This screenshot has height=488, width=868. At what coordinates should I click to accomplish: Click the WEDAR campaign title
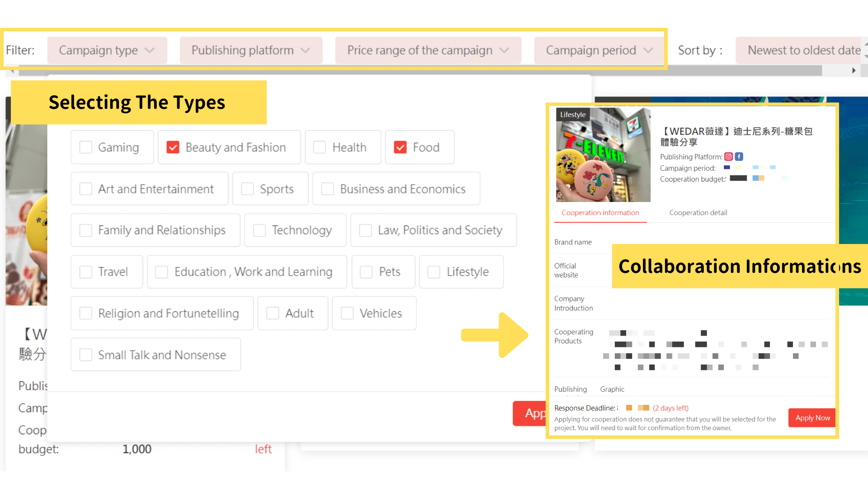click(x=736, y=136)
